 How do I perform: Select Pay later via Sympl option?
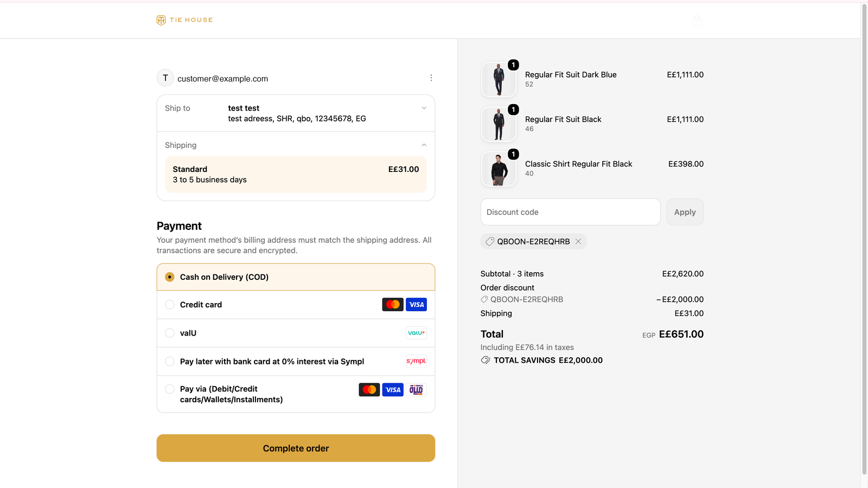click(x=296, y=361)
